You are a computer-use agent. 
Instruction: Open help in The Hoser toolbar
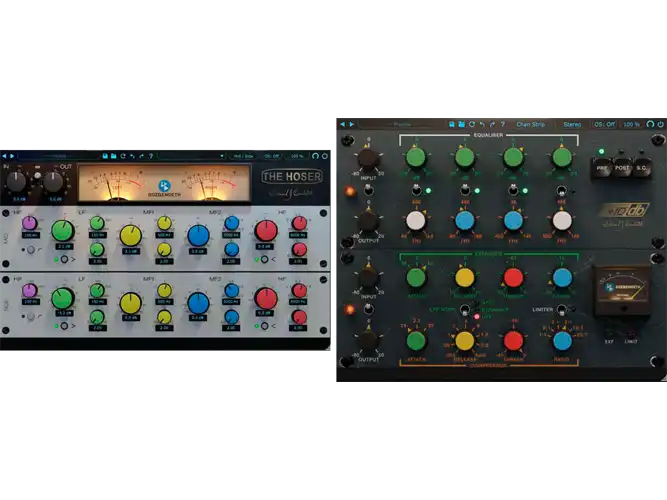(x=151, y=156)
